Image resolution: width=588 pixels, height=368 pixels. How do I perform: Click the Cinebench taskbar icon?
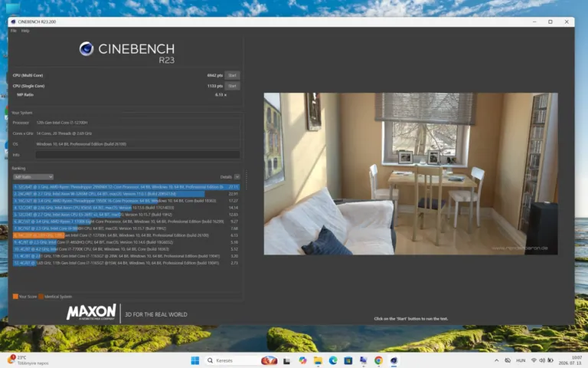click(394, 360)
